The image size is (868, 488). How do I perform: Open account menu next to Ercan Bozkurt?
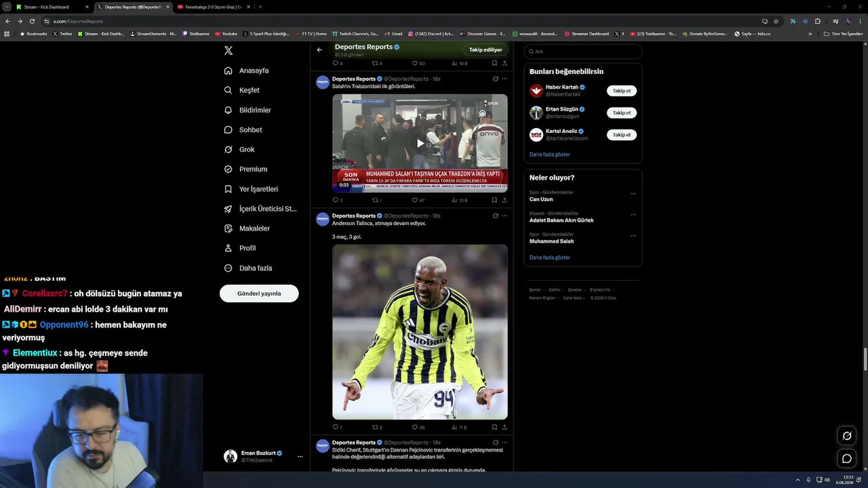point(300,456)
